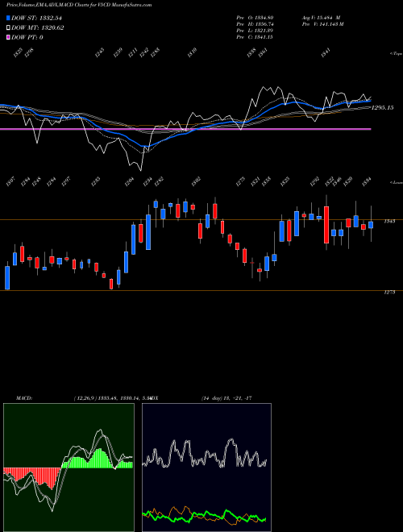
Task: Click the 1295.15 price label beside EMA lines
Action: [x=382, y=107]
